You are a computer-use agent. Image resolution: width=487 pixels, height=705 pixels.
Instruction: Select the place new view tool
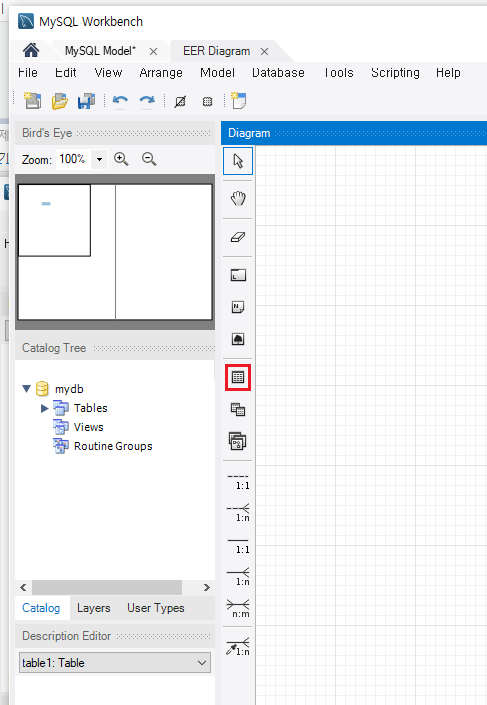238,410
